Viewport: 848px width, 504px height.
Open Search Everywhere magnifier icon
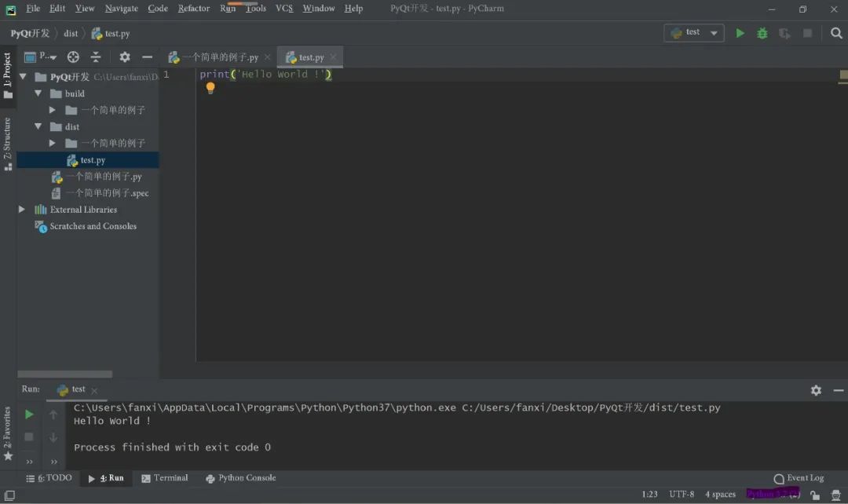click(836, 34)
